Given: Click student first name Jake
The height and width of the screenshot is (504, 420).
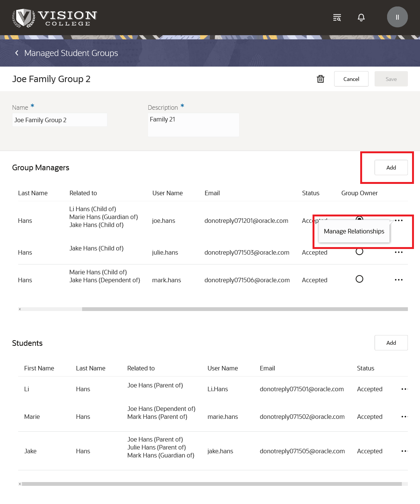Looking at the screenshot, I should pos(30,451).
